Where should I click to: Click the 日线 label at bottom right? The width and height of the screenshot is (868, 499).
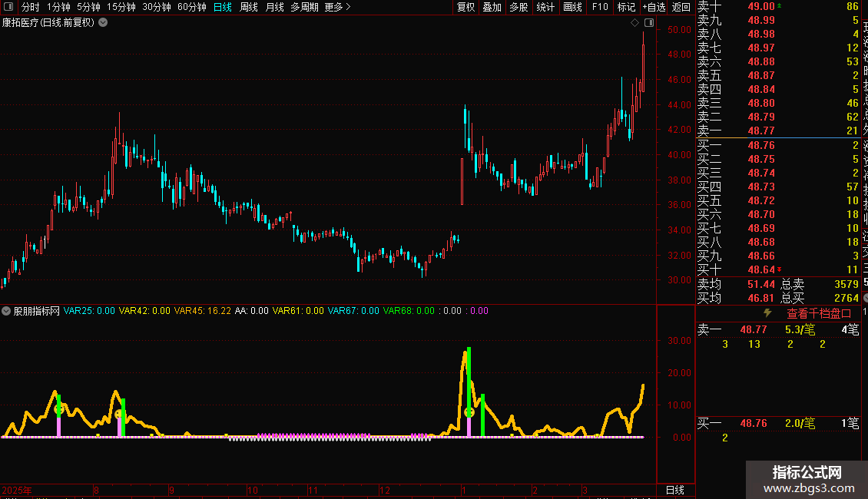[674, 490]
